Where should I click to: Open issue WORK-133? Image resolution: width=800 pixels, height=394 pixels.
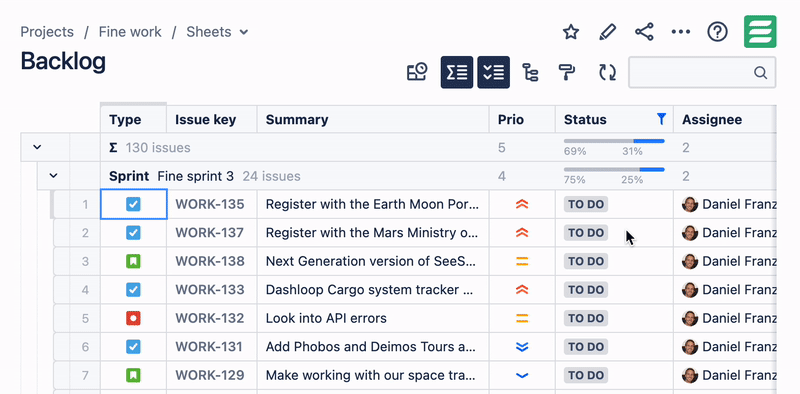210,290
